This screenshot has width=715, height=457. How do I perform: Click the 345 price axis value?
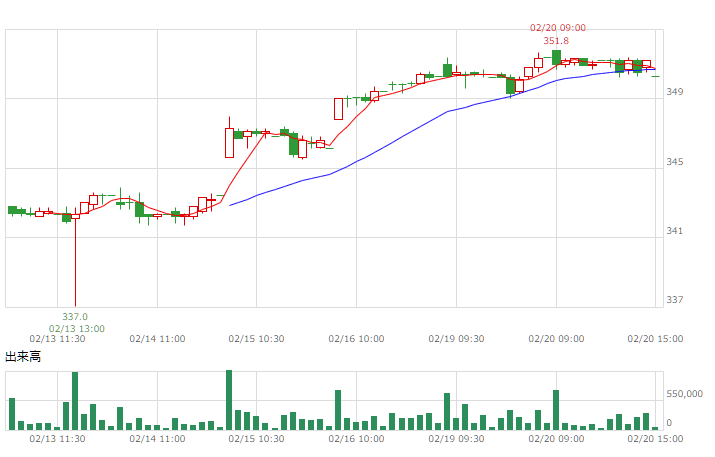[675, 162]
